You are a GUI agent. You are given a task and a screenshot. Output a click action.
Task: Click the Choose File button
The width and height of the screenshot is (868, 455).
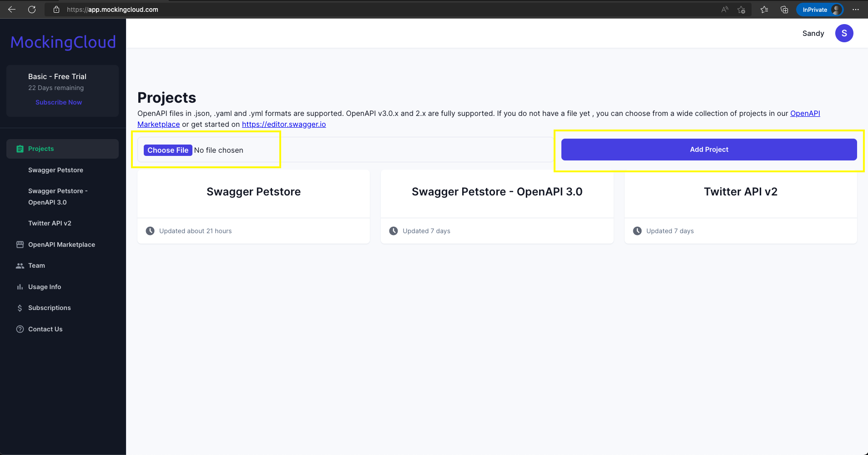click(x=168, y=150)
